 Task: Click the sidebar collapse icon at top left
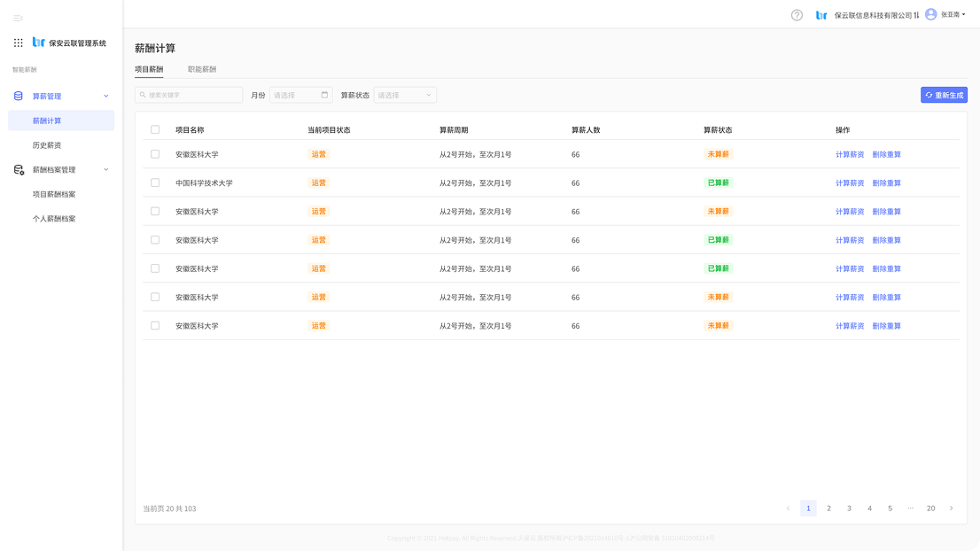[x=18, y=19]
